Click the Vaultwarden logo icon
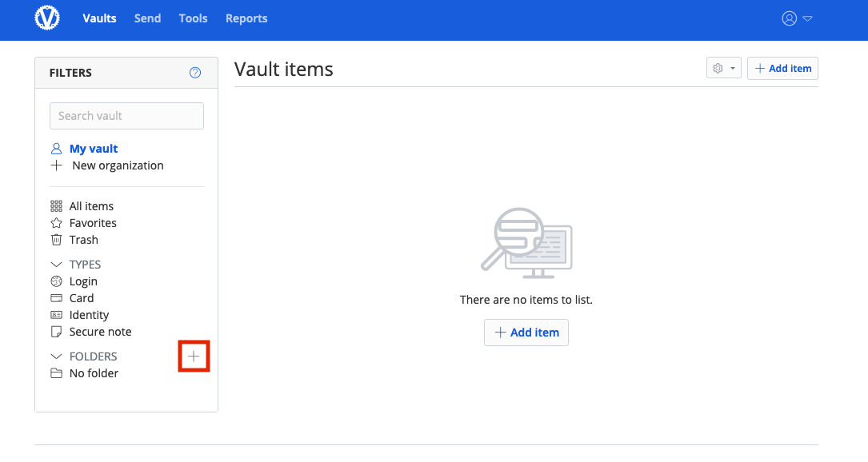 (x=47, y=18)
